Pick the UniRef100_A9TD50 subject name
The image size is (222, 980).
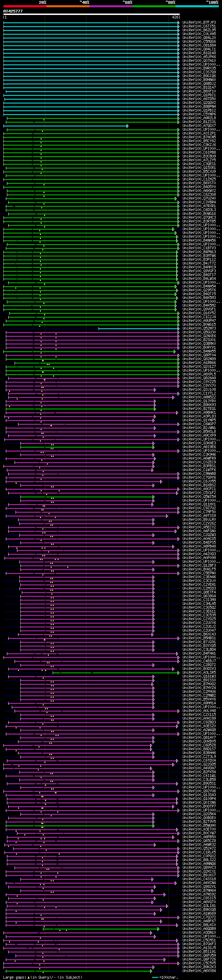pos(199,99)
